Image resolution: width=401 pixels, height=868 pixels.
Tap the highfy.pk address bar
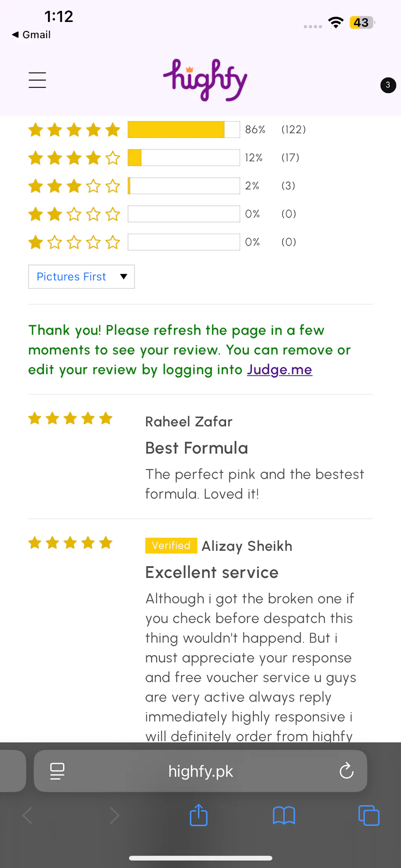click(x=200, y=771)
